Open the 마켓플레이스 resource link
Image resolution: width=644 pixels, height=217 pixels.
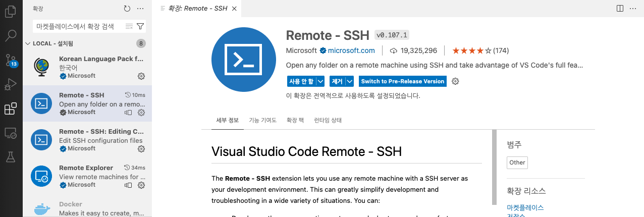pos(525,207)
